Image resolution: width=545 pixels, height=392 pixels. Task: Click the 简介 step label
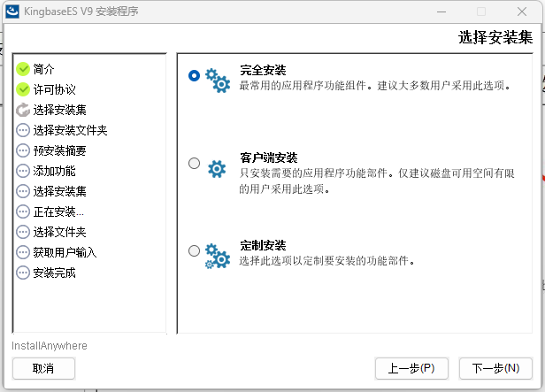coord(44,69)
